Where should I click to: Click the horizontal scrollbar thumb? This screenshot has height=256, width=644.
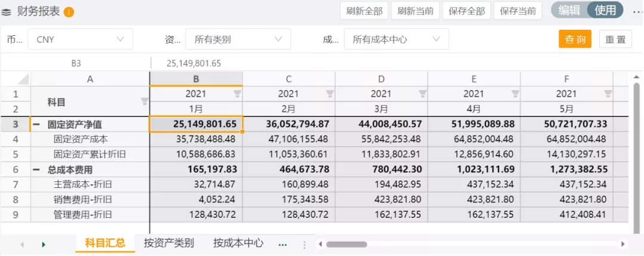coord(346,244)
